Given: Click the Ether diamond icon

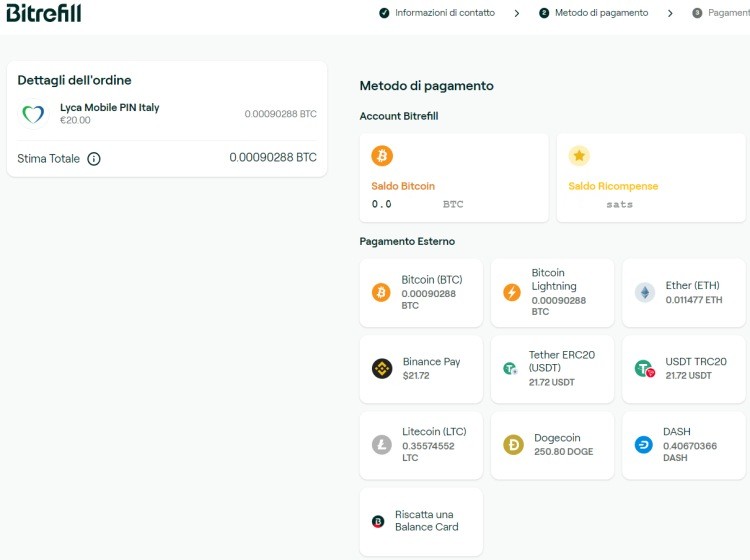Looking at the screenshot, I should [644, 292].
